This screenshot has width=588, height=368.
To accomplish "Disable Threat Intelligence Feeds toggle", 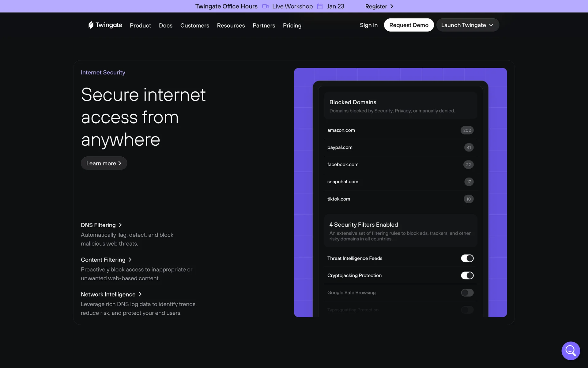I will click(x=467, y=258).
